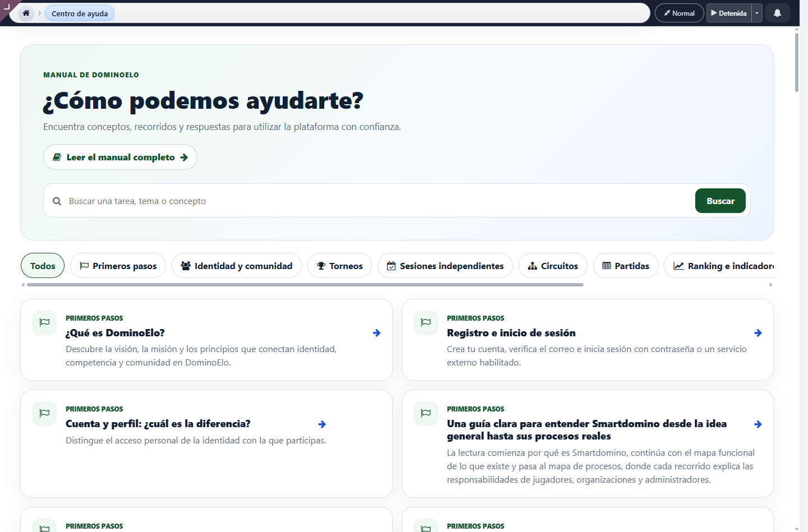Open the book icon in Leer el manual
This screenshot has height=532, width=808.
tap(57, 157)
